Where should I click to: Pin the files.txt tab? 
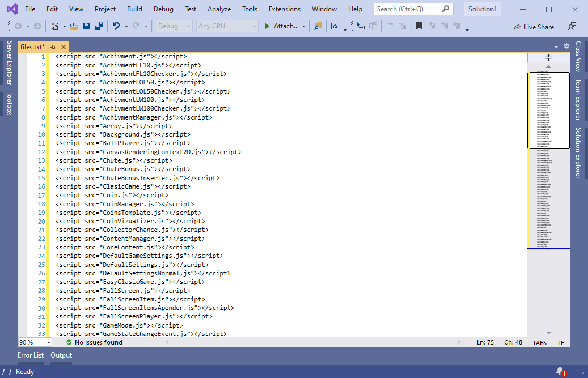click(x=53, y=47)
